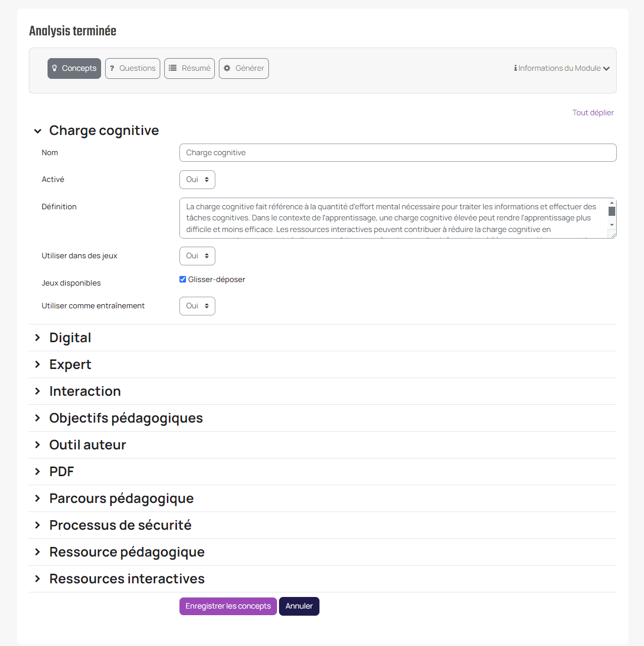Expand the Objectifs pédagogiques concept
The image size is (644, 646).
[x=126, y=418]
